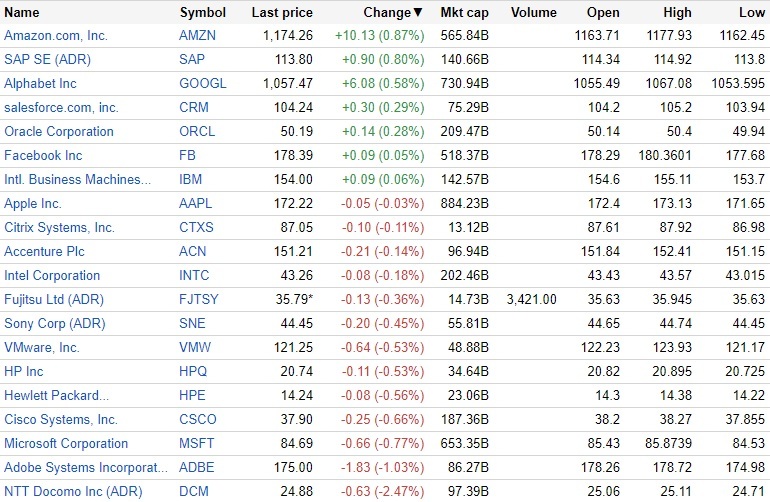Click the CSCO ticker symbol

[197, 420]
